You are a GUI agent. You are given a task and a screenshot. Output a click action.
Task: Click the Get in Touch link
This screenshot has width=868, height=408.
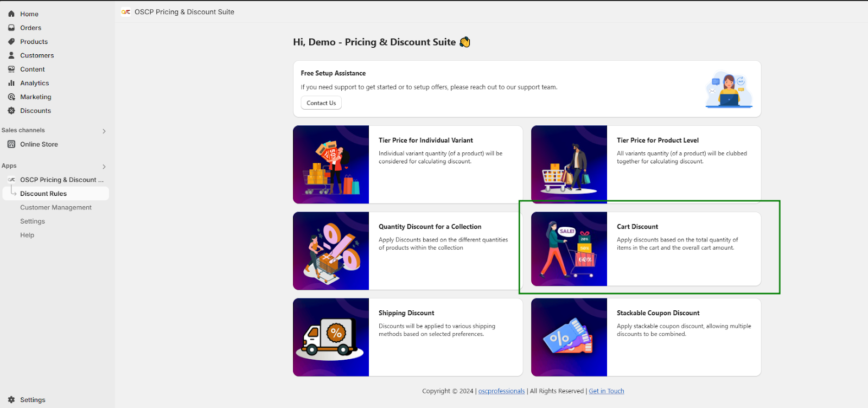[606, 391]
